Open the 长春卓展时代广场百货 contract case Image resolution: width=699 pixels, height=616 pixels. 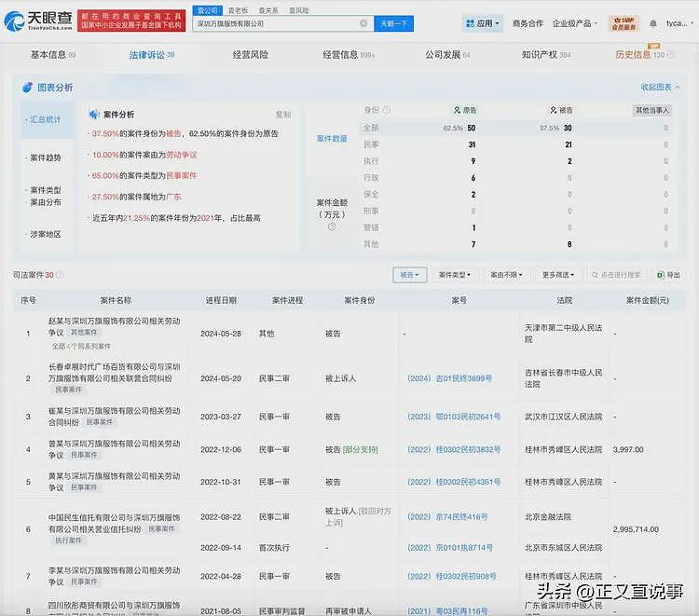tap(114, 373)
